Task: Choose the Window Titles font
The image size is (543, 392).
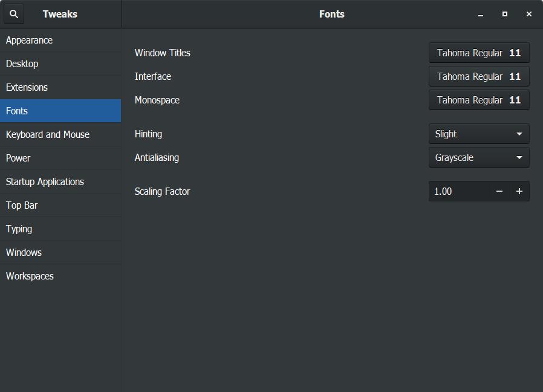Action: pos(479,53)
